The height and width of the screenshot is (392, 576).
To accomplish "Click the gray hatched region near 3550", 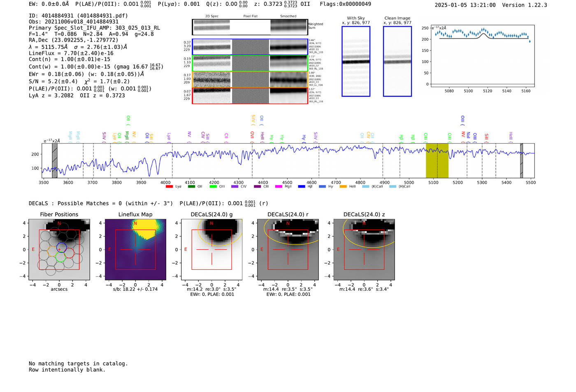I will [x=55, y=160].
